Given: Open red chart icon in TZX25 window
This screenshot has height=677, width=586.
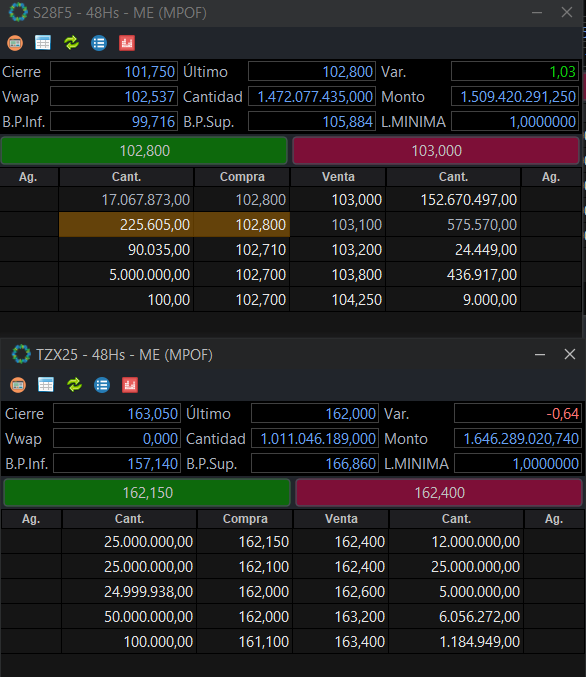Looking at the screenshot, I should click(x=130, y=385).
